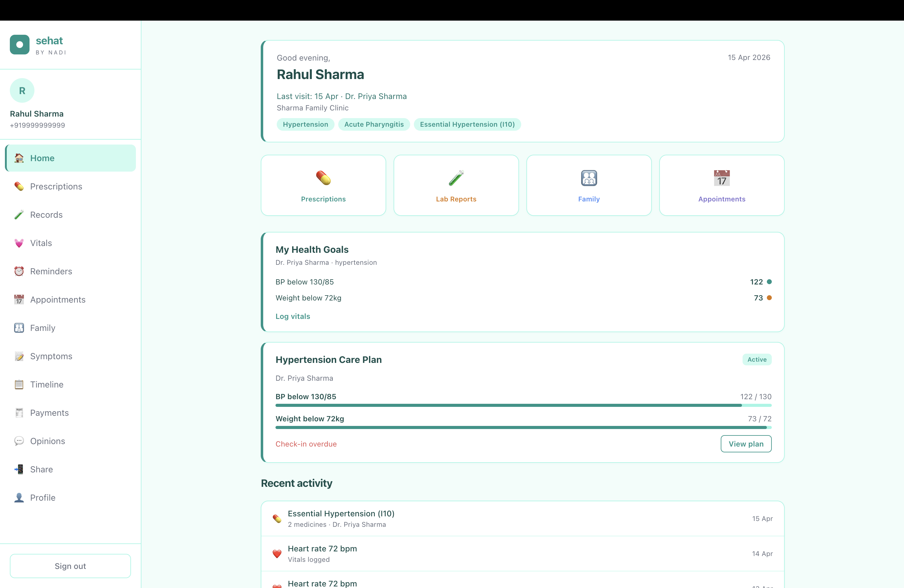Click the calendar icon beside sidebar Appointments
The width and height of the screenshot is (904, 588).
(x=19, y=300)
